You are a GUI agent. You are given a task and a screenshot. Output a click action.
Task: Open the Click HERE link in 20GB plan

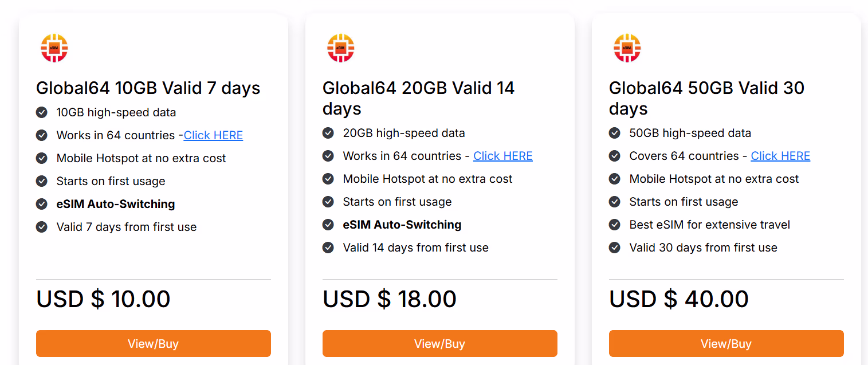(502, 156)
